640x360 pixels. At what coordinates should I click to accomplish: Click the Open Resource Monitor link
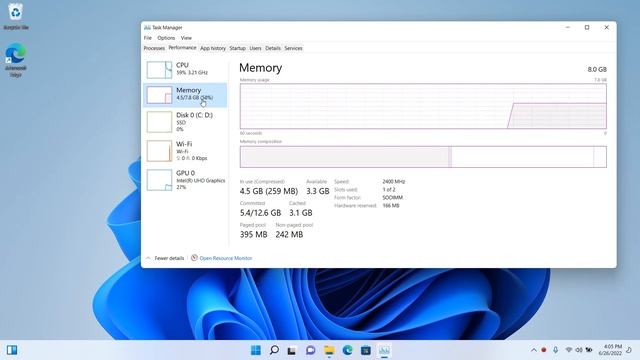click(x=226, y=258)
